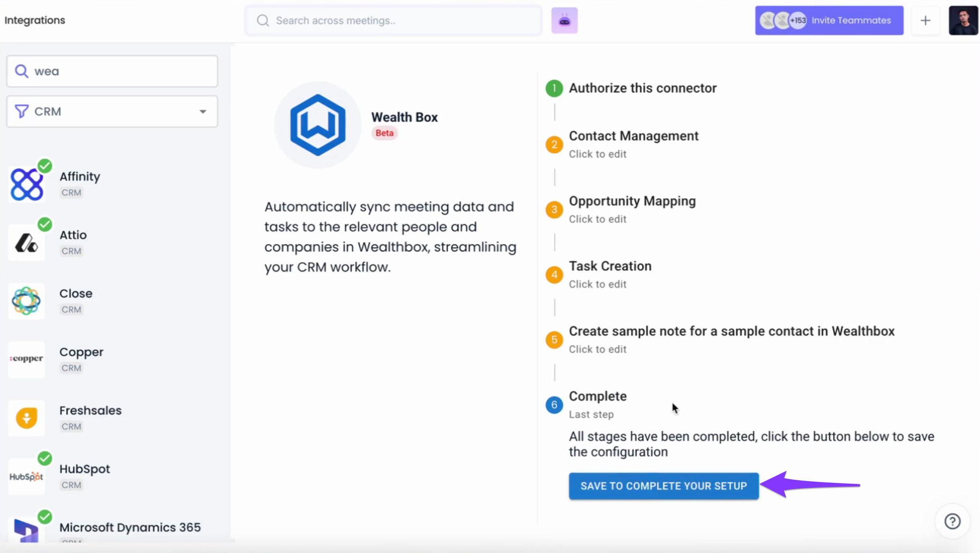Image resolution: width=980 pixels, height=553 pixels.
Task: Click the CRM tag under Attio
Action: coord(71,251)
